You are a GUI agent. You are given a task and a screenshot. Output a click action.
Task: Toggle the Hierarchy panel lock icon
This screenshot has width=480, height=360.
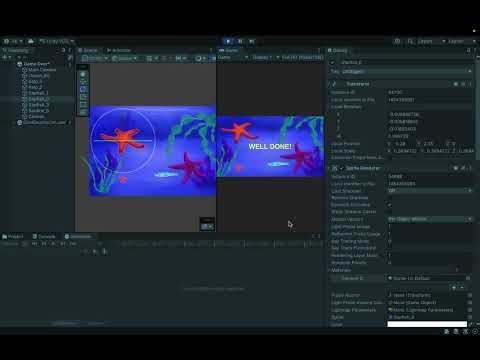64,50
